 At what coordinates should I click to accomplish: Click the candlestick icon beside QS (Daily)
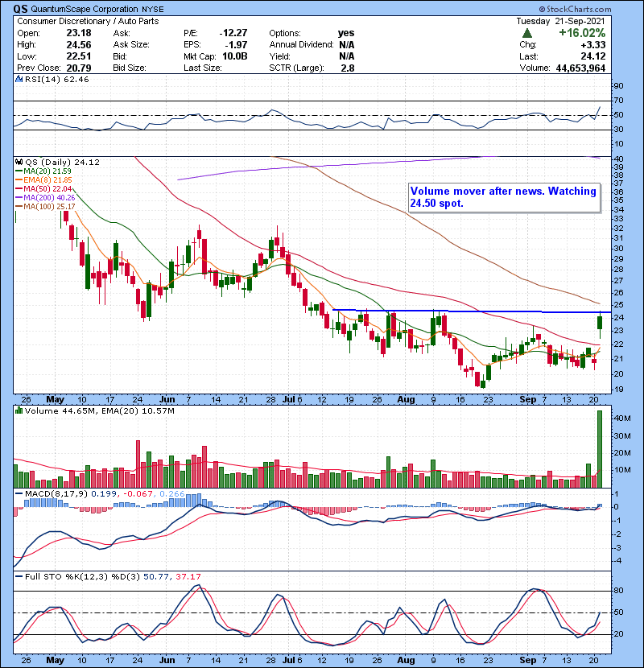pyautogui.click(x=19, y=162)
